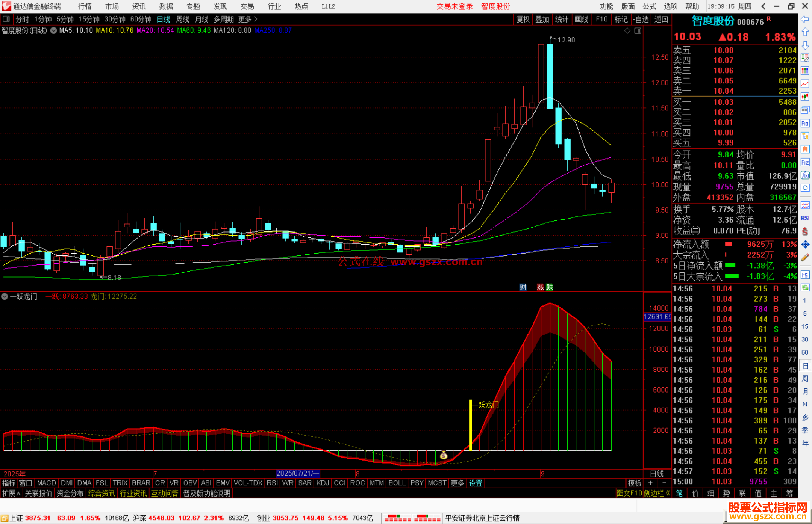812x524 pixels.
Task: Open the MA settings arrow beside 智度股份(日线)
Action: [x=53, y=31]
